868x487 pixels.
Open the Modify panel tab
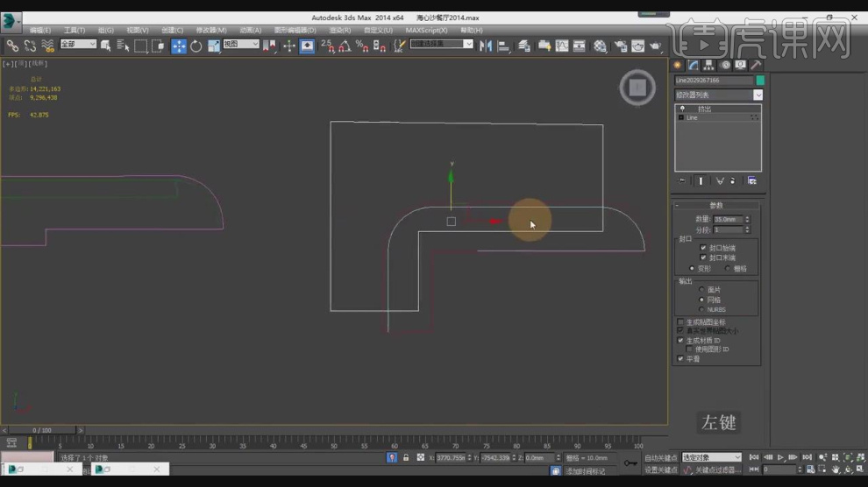pyautogui.click(x=693, y=65)
